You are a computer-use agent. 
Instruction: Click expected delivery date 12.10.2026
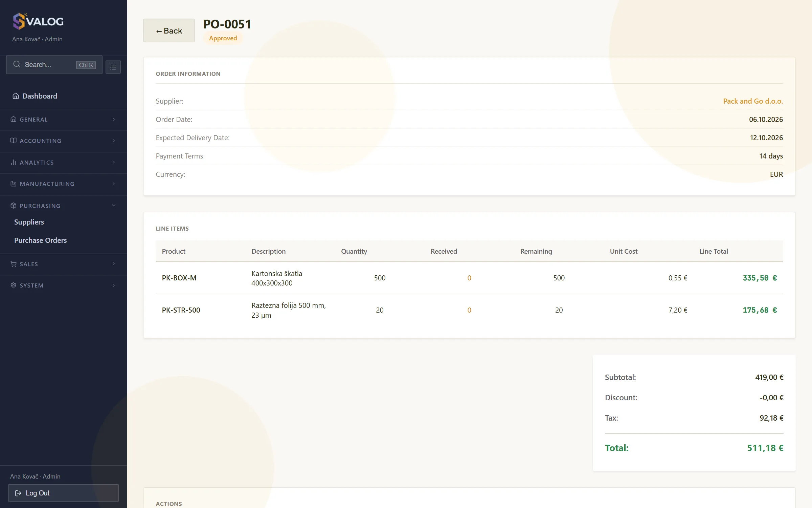(x=766, y=138)
